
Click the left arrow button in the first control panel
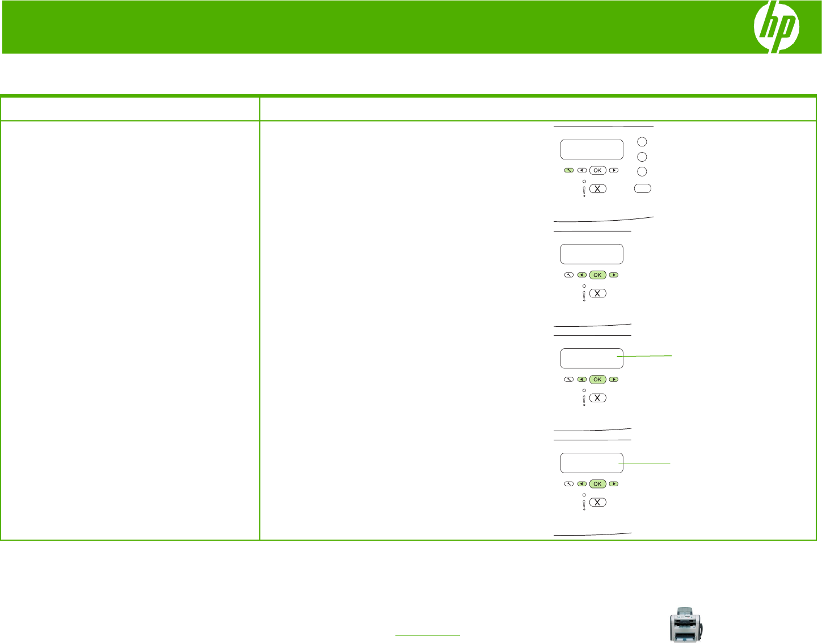tap(582, 170)
